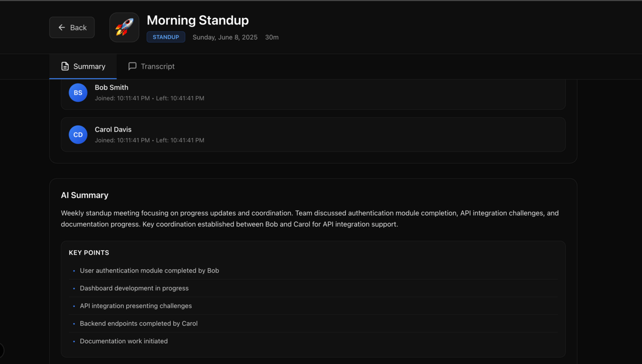Click the STANDUP tag badge
The height and width of the screenshot is (364, 642).
tap(166, 37)
